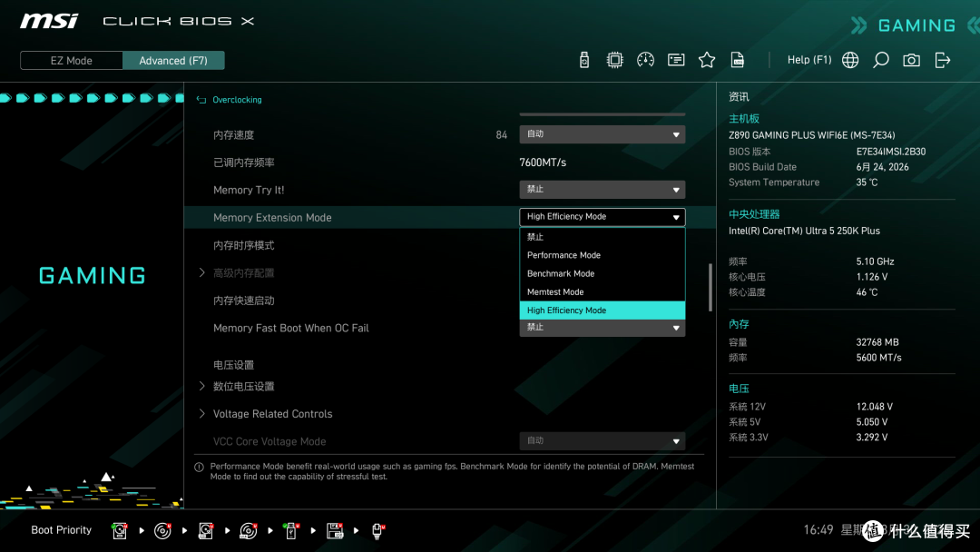Click the 5.10 GHz frequency value
980x552 pixels.
[x=875, y=261]
